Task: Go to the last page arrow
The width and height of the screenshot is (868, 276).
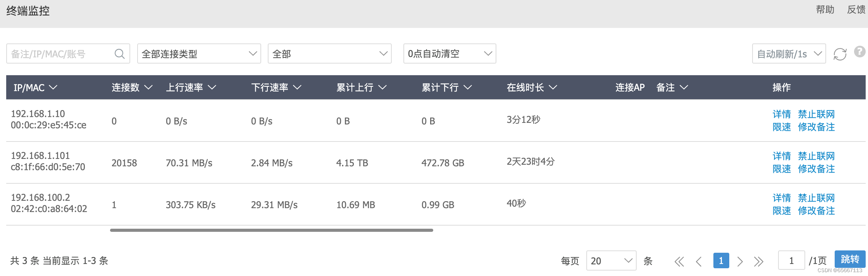Action: pyautogui.click(x=758, y=262)
